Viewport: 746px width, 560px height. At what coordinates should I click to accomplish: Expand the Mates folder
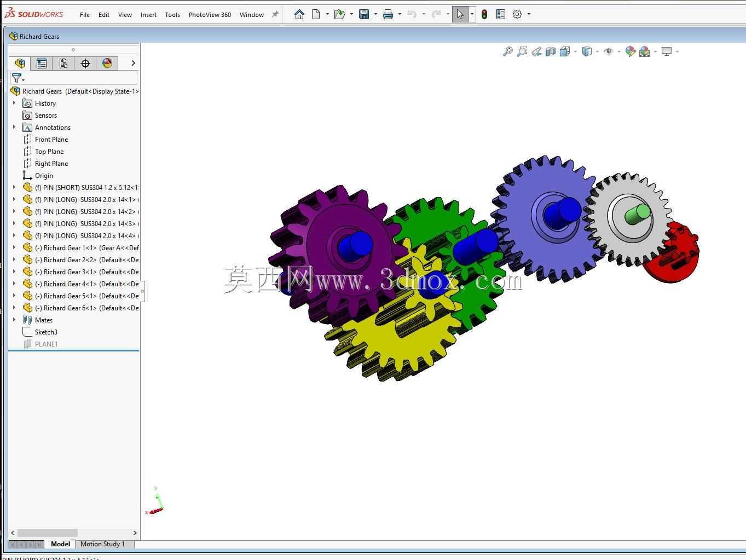click(x=14, y=320)
